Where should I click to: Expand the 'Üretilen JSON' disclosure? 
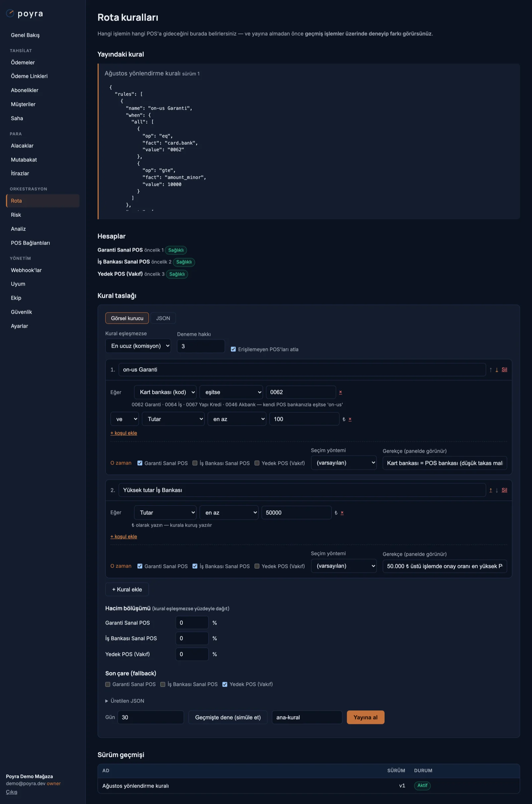pyautogui.click(x=125, y=701)
